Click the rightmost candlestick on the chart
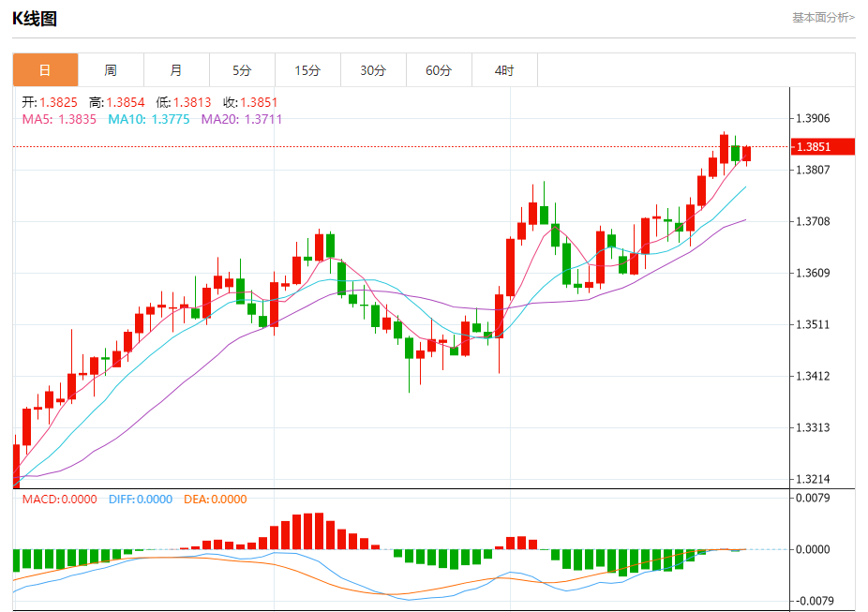Image resolution: width=868 pixels, height=612 pixels. 747,154
